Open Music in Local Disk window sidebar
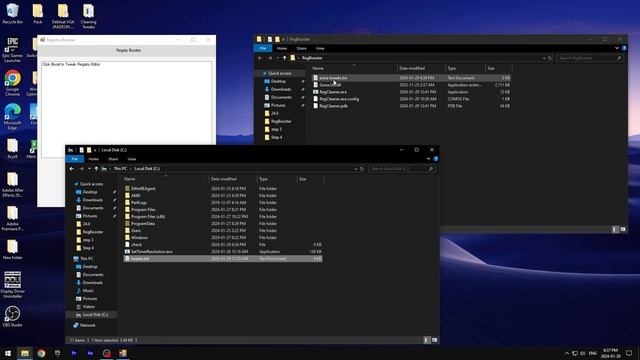 88,291
